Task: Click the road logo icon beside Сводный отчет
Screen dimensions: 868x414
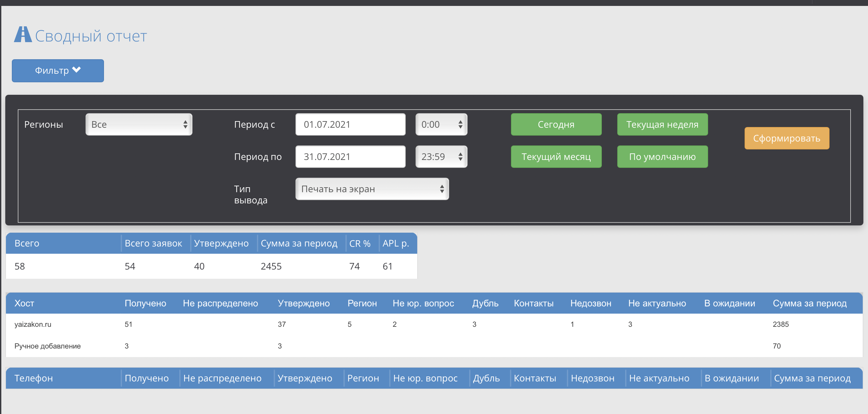Action: [x=23, y=35]
